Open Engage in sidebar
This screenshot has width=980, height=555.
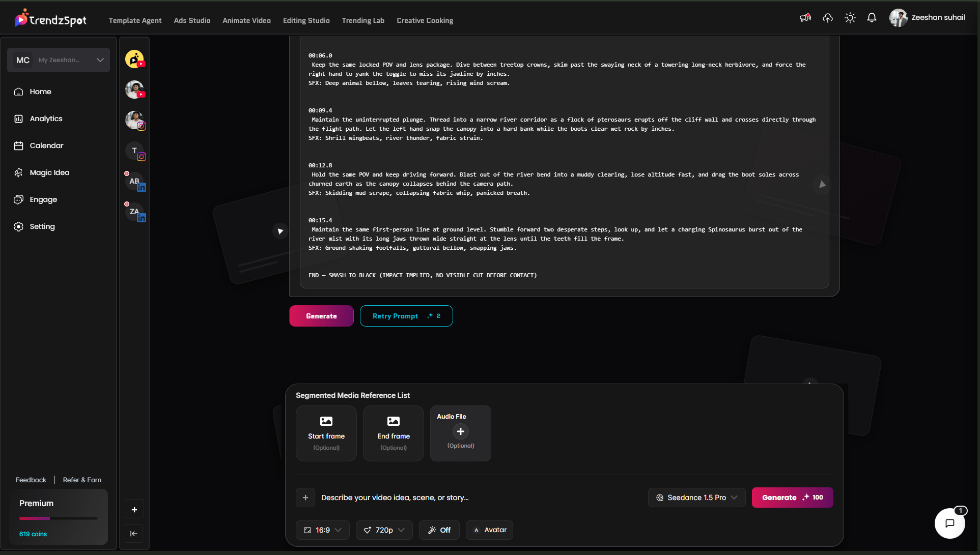[x=43, y=199]
